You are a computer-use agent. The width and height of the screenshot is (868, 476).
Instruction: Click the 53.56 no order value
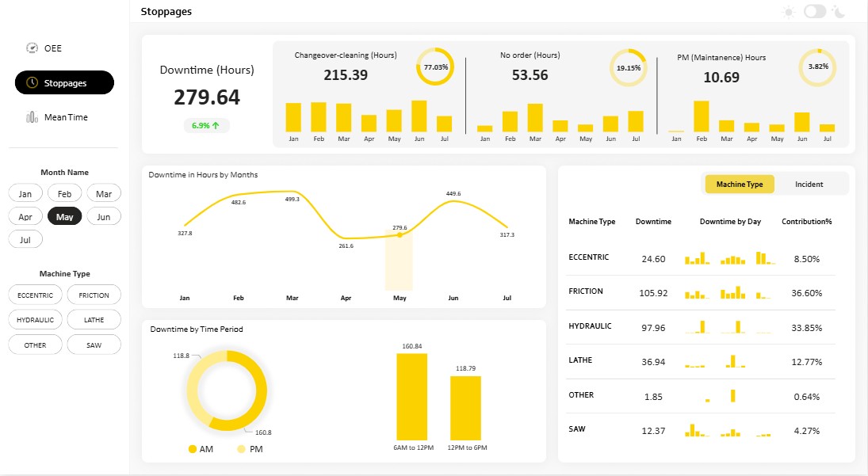point(530,75)
